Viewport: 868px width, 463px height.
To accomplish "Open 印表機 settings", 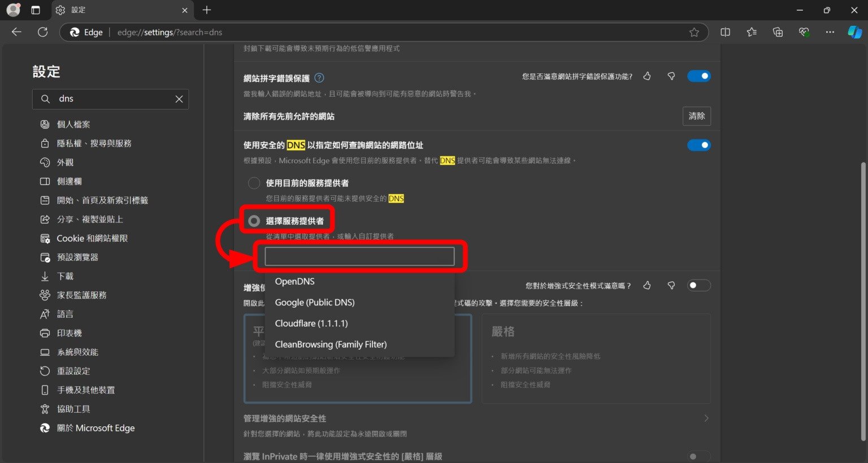I will [x=69, y=333].
